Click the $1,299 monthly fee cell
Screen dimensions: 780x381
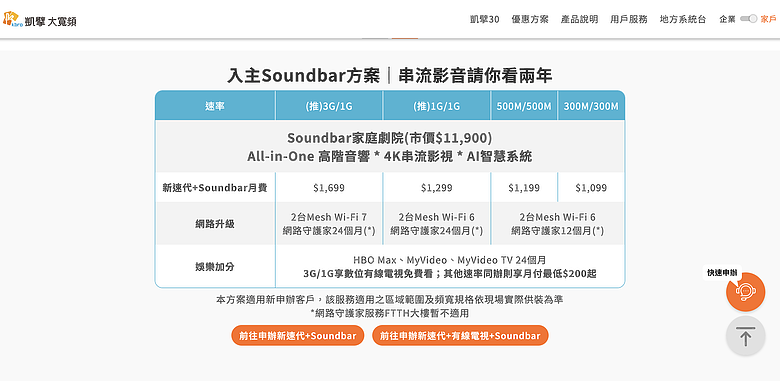tap(437, 188)
